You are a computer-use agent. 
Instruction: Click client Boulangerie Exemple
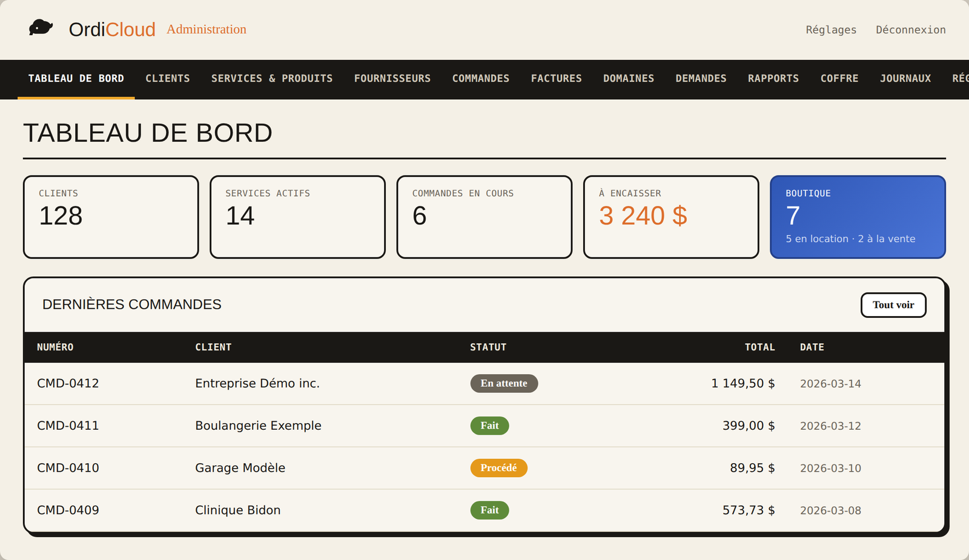click(x=258, y=426)
